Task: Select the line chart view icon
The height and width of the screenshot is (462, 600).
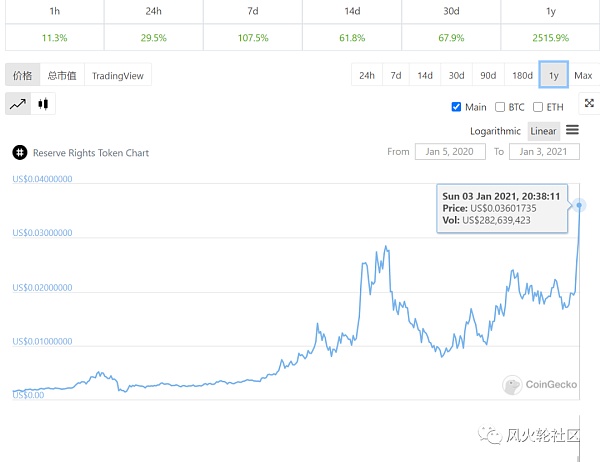Action: tap(18, 103)
